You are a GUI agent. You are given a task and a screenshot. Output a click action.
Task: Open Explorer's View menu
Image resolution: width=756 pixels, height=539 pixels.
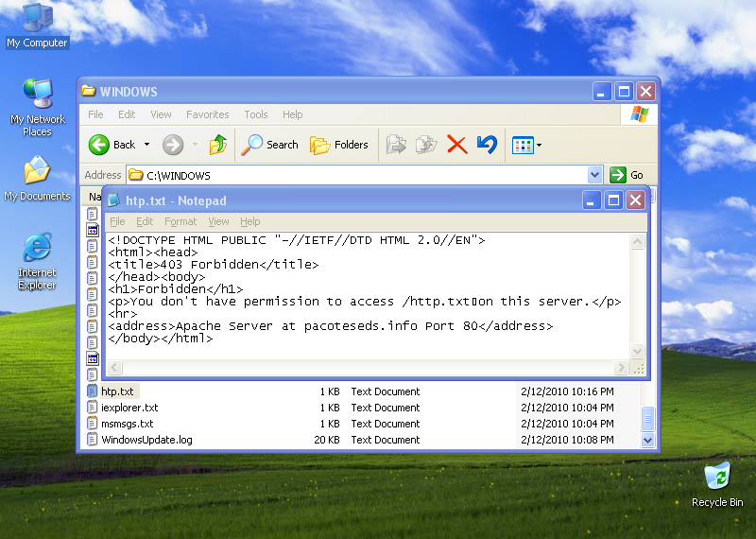161,114
